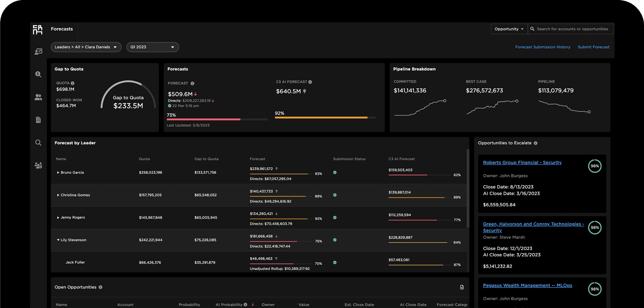Click Bruno Garcia's submission status check icon
Image resolution: width=644 pixels, height=308 pixels.
335,173
